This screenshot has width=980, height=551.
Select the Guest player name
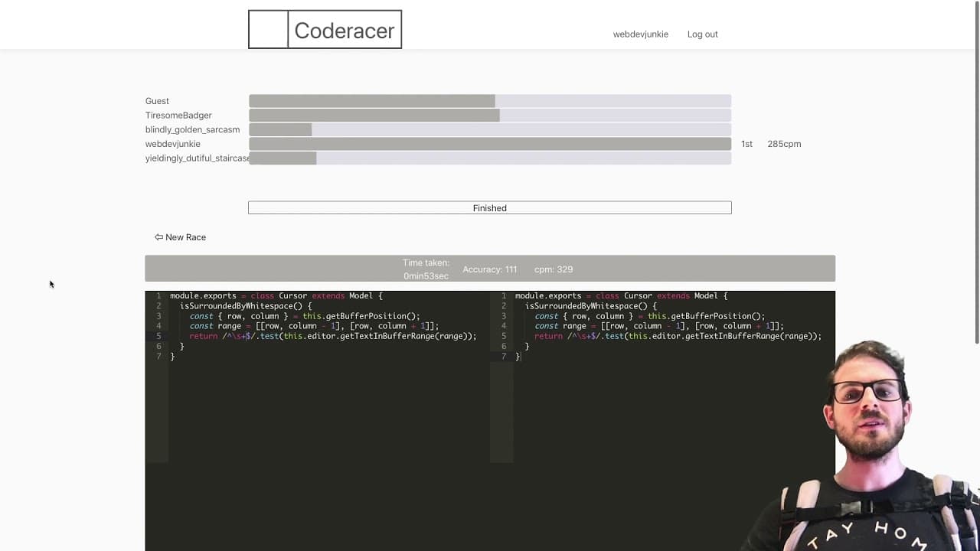(157, 101)
